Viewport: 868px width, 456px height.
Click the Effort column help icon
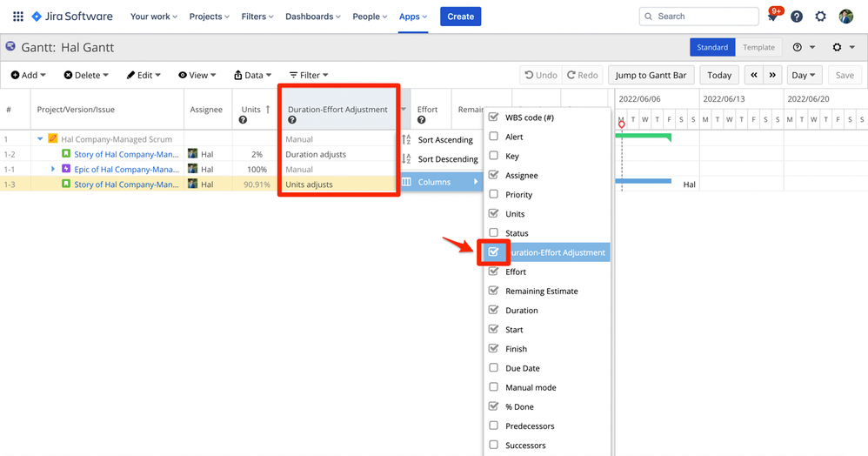click(421, 120)
